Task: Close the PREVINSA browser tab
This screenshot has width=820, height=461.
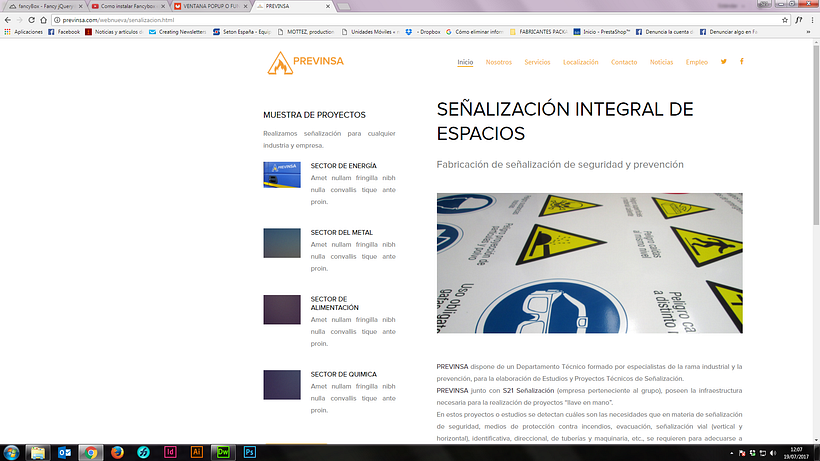Action: click(328, 6)
